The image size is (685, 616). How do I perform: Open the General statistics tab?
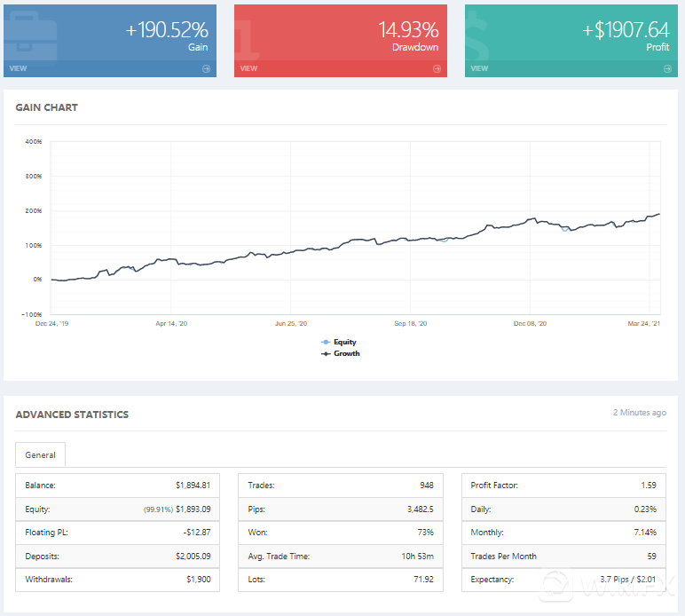point(40,455)
